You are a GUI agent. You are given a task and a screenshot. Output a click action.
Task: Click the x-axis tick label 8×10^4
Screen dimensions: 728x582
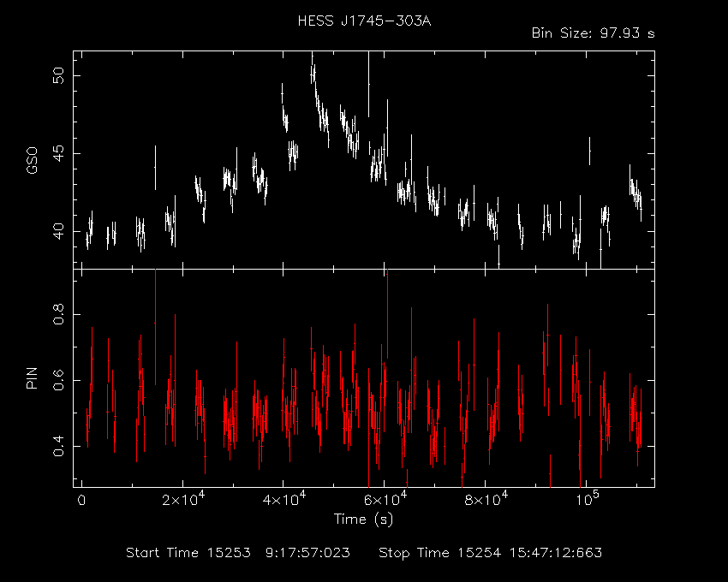[x=485, y=499]
